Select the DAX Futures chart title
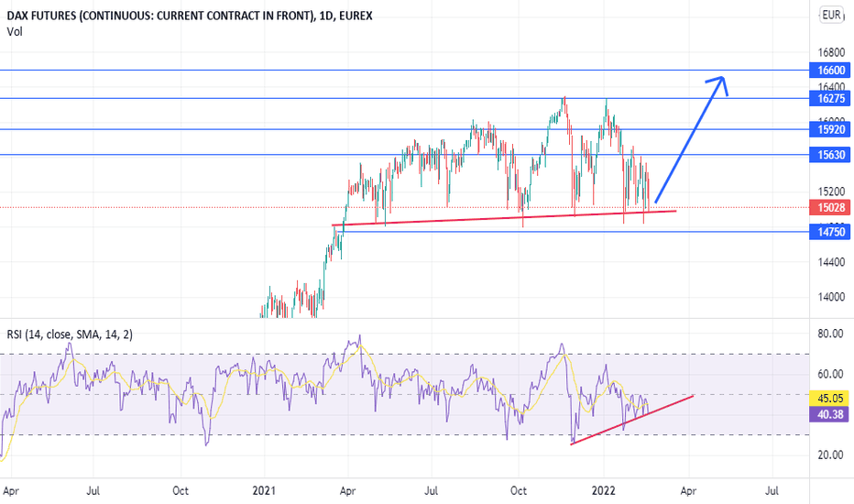Viewport: 854px width, 504px height. coord(190,16)
